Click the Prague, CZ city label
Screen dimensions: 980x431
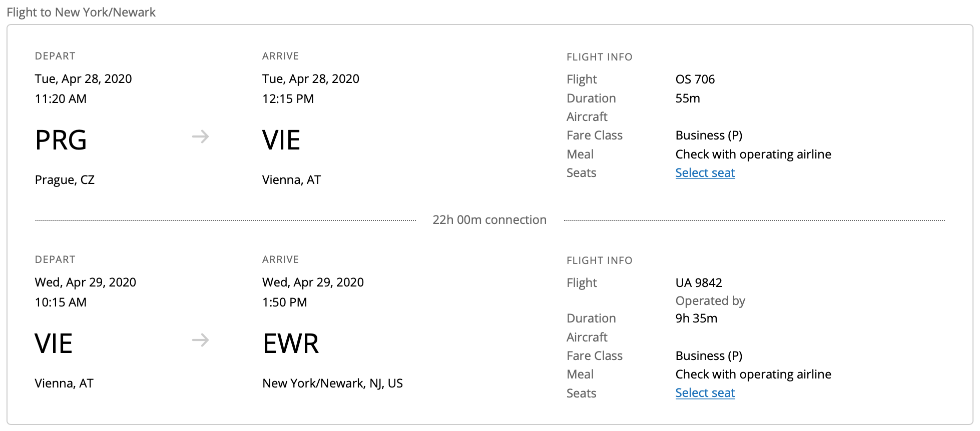click(x=65, y=180)
